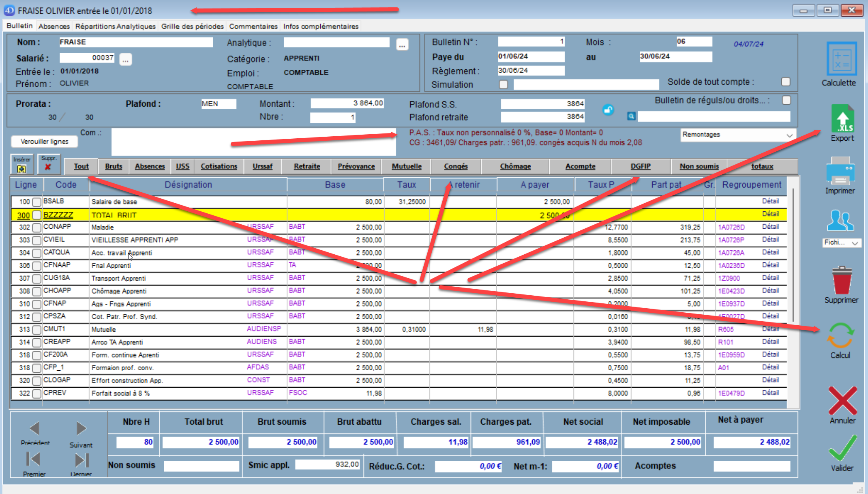868x494 pixels.
Task: Click the Imprimer printer icon
Action: click(840, 172)
